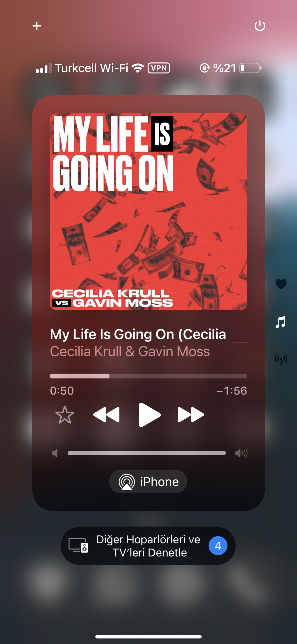The width and height of the screenshot is (297, 644).
Task: Tap the power icon at top right
Action: coord(260,26)
